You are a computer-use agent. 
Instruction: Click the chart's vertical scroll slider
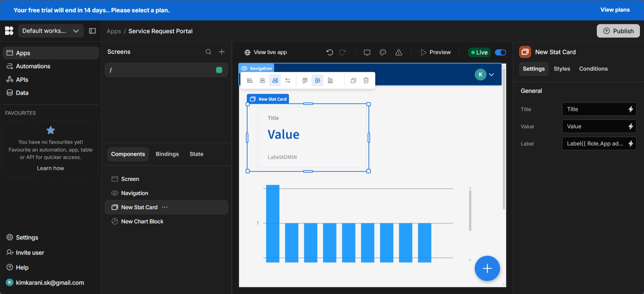click(470, 210)
